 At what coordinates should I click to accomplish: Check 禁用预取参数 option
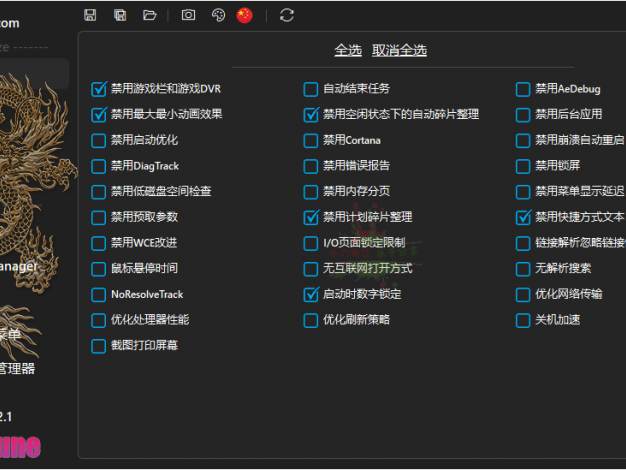coord(99,218)
